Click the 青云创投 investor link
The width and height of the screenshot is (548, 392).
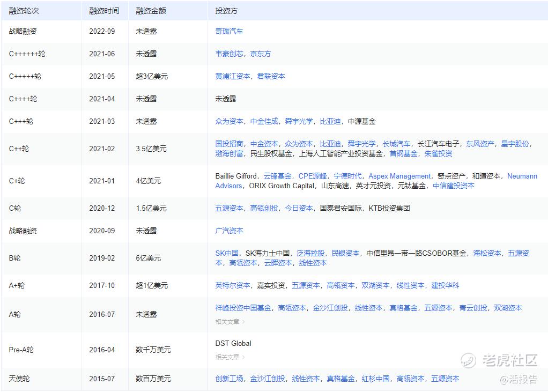pos(473,308)
